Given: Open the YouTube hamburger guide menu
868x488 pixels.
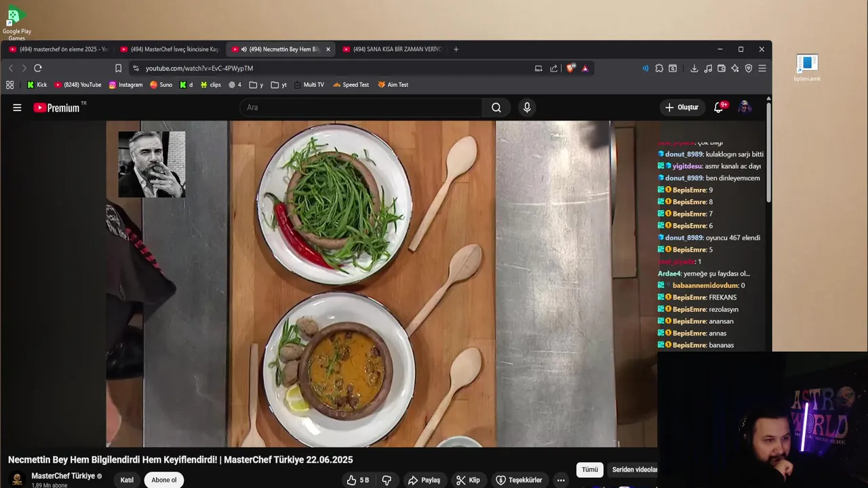Looking at the screenshot, I should [x=17, y=107].
